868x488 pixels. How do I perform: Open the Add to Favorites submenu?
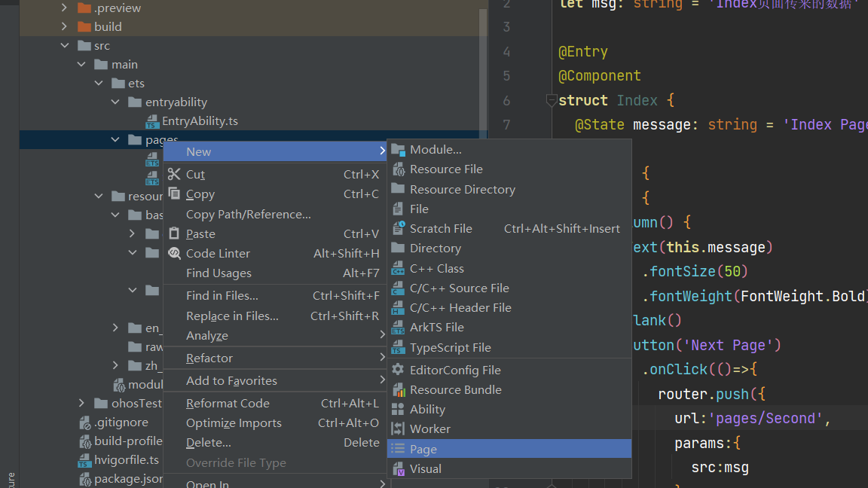274,380
